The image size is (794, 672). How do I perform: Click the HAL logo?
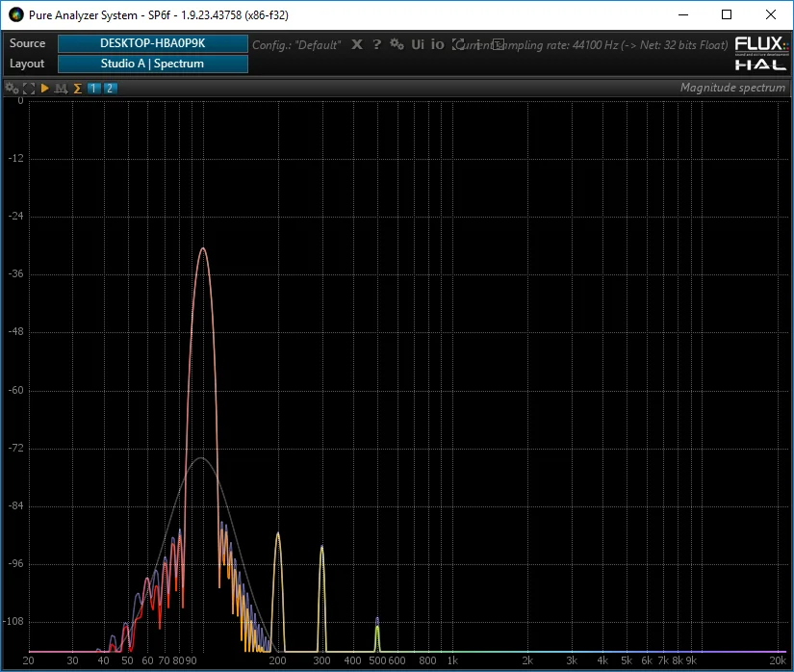761,65
